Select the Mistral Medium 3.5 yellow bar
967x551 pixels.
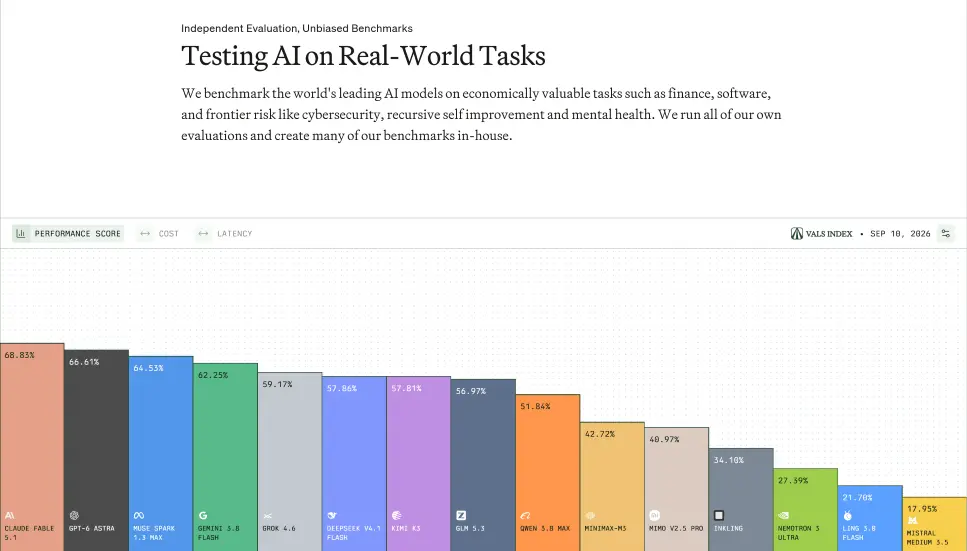[x=935, y=524]
